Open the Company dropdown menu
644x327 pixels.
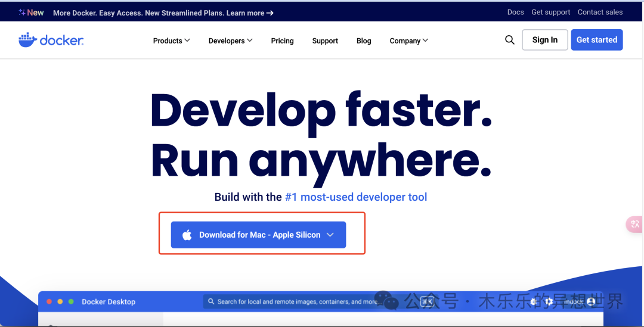pyautogui.click(x=408, y=41)
